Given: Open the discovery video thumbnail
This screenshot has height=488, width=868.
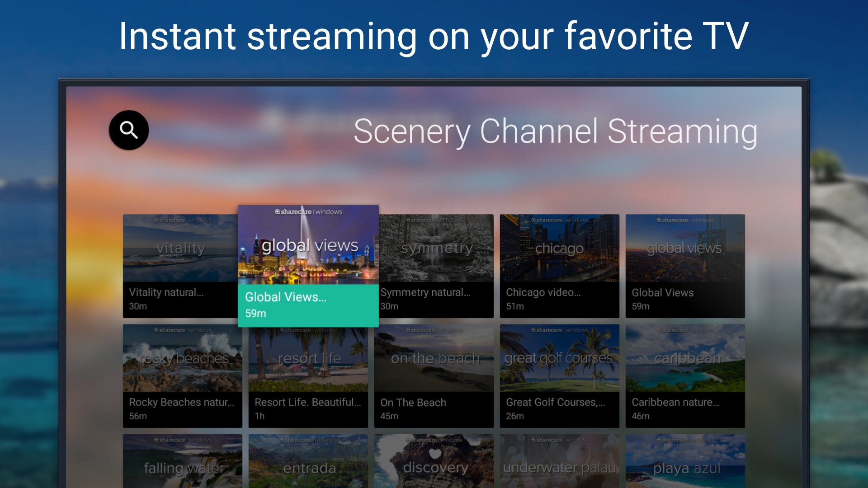Looking at the screenshot, I should [x=434, y=461].
